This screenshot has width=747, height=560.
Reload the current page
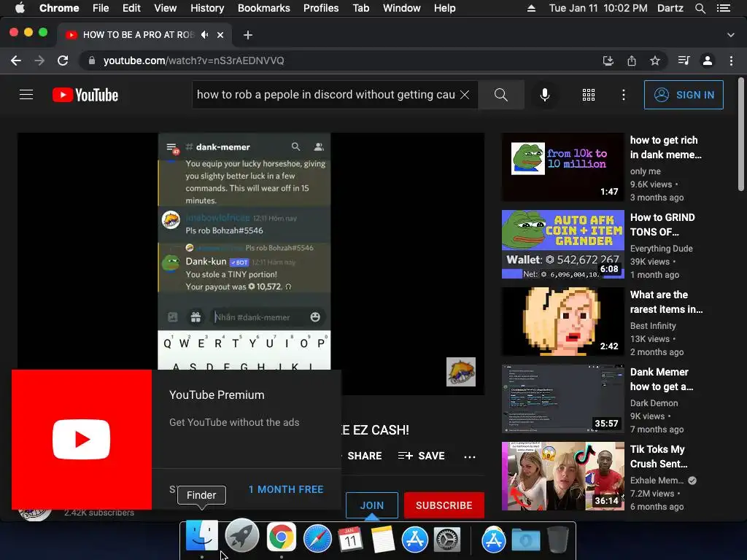coord(63,61)
